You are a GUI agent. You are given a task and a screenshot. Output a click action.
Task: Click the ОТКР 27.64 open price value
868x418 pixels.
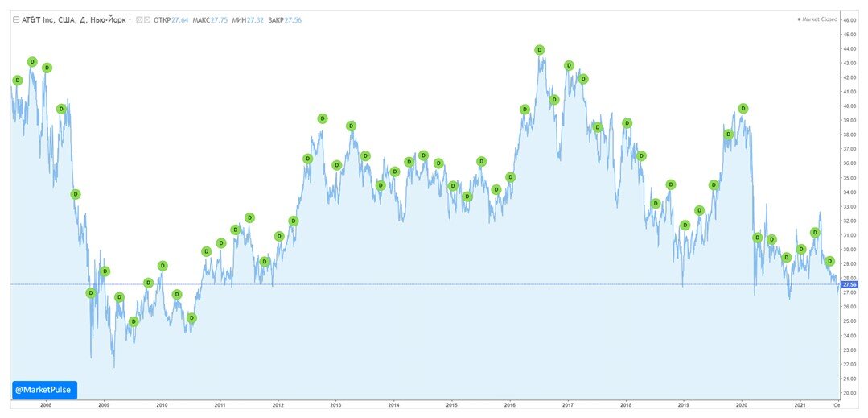tap(171, 19)
